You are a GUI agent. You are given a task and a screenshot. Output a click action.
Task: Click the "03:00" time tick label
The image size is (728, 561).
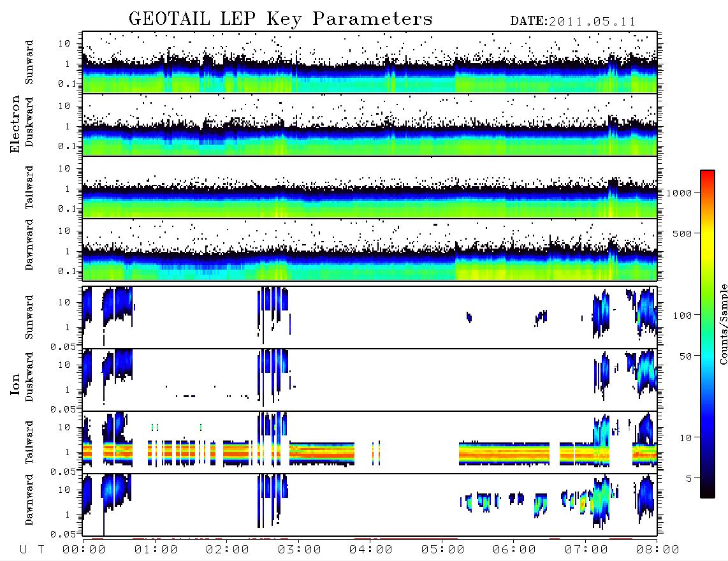click(300, 550)
